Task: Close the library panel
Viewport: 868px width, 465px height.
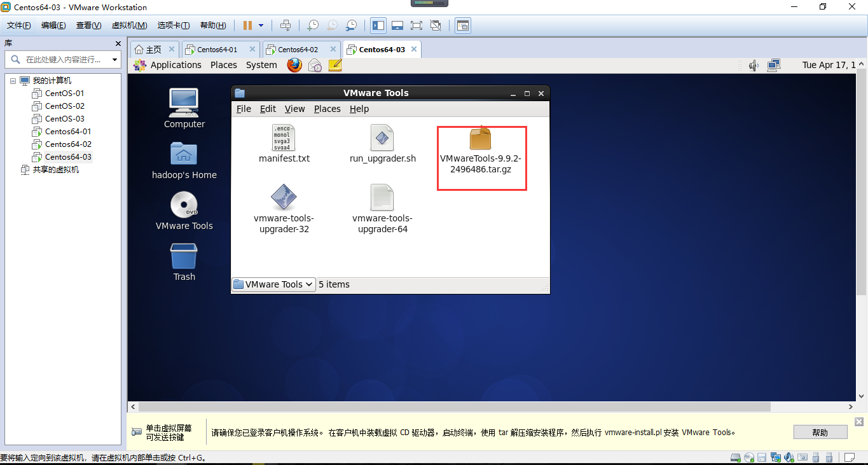Action: (x=118, y=43)
